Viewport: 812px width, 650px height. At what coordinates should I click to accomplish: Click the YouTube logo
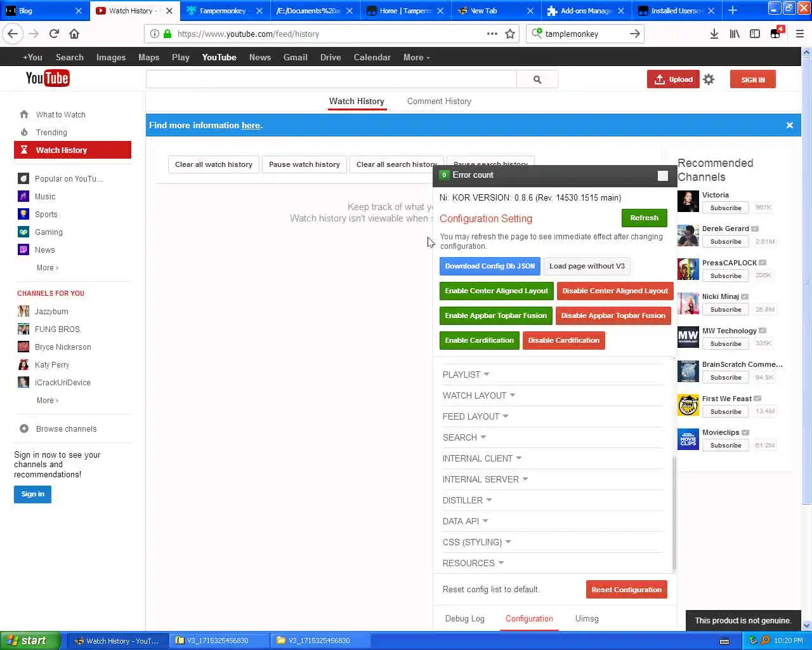click(x=48, y=79)
